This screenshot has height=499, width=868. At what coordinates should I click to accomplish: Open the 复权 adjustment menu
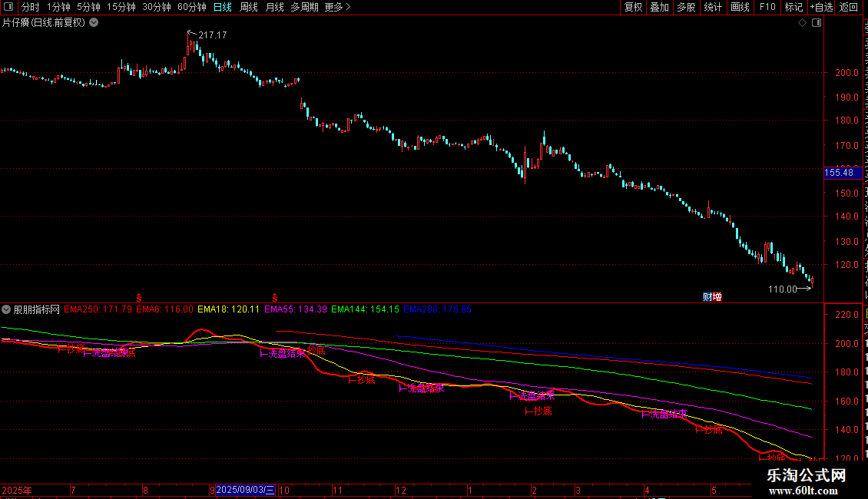633,7
